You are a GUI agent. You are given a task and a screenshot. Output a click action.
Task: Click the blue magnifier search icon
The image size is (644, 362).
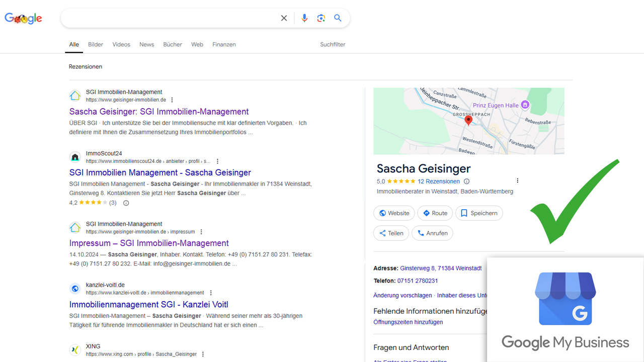click(x=338, y=18)
